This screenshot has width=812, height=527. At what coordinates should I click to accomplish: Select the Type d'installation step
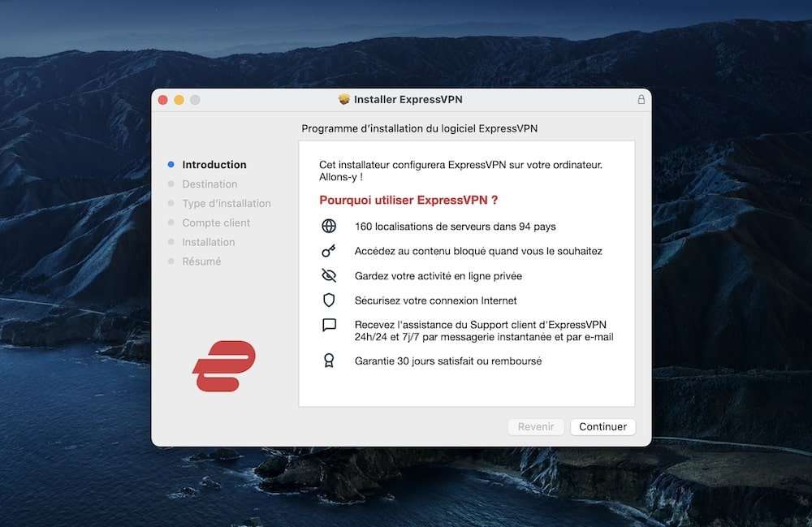(227, 204)
